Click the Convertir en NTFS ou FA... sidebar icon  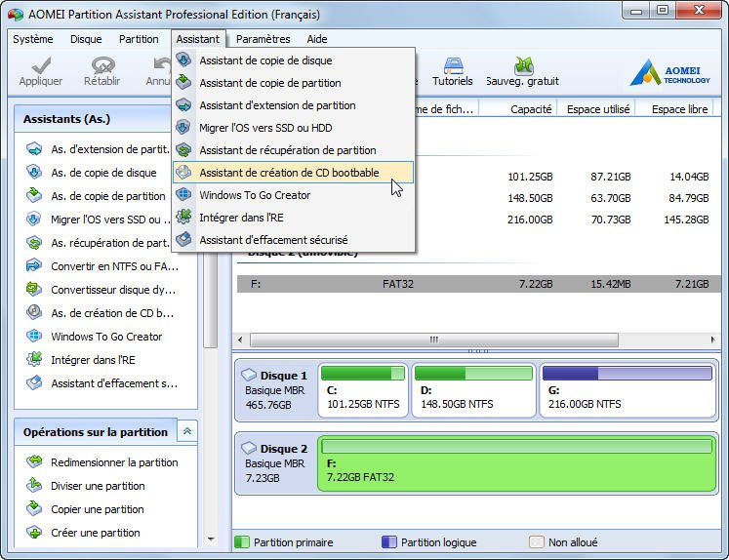tap(34, 265)
